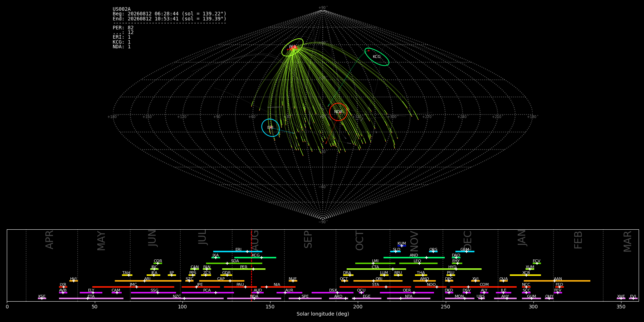
Task: Click the STA shower red bar
Action: pyautogui.click(x=375, y=287)
